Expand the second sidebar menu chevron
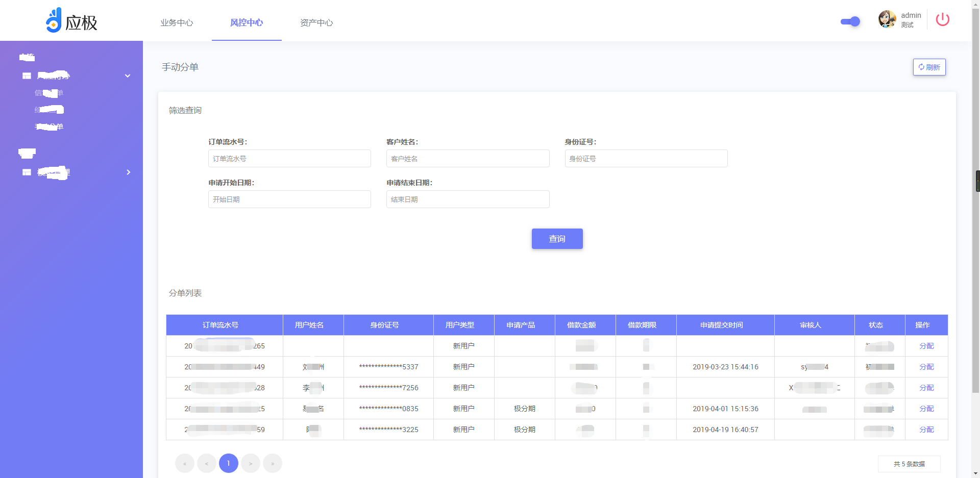 tap(128, 172)
